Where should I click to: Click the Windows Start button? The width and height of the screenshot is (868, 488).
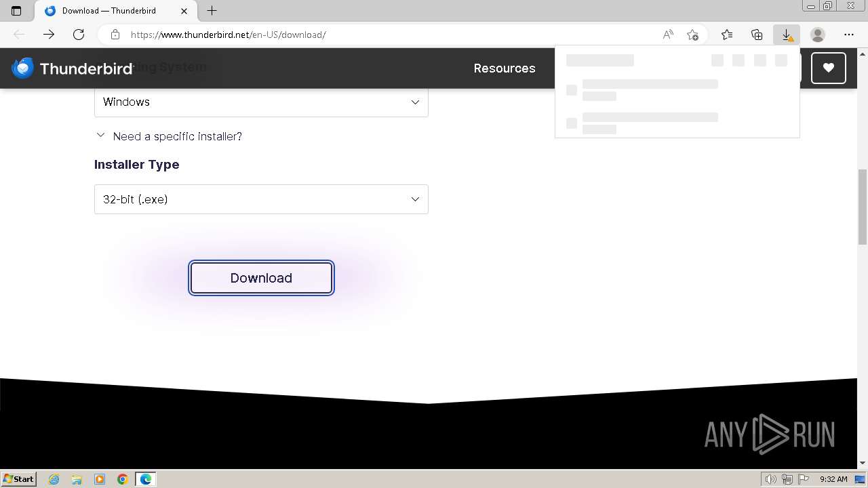[x=18, y=479]
